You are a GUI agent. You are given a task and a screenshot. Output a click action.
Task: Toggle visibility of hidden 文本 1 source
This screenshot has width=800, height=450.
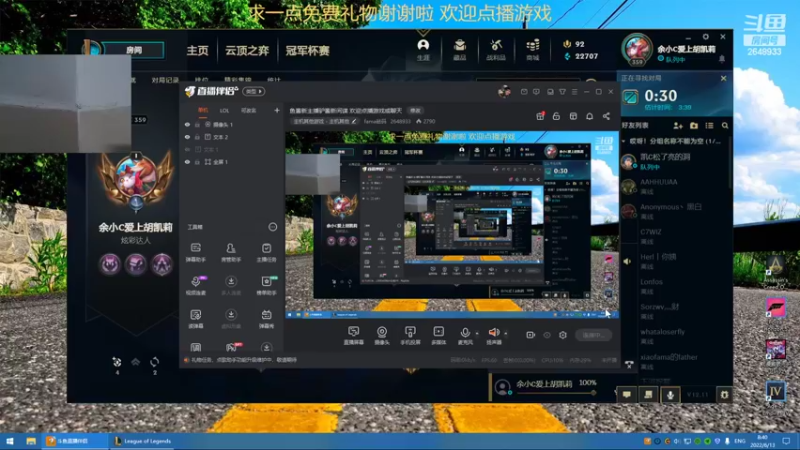point(187,149)
